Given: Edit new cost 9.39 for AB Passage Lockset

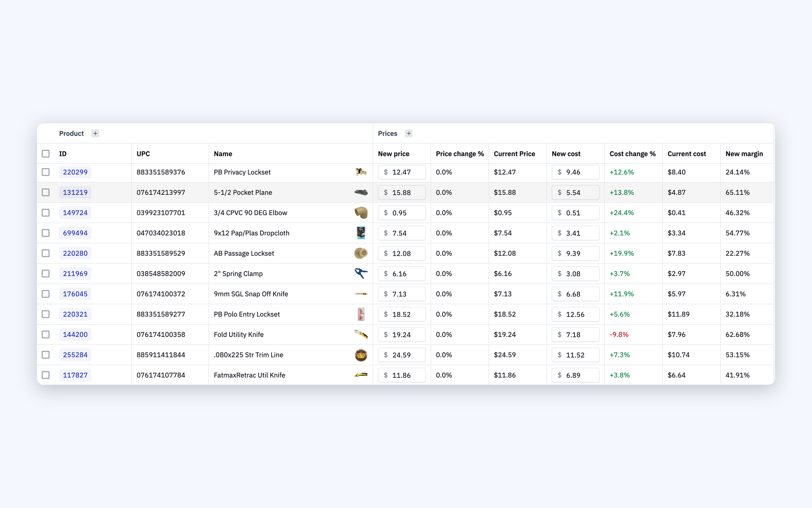Looking at the screenshot, I should [575, 253].
